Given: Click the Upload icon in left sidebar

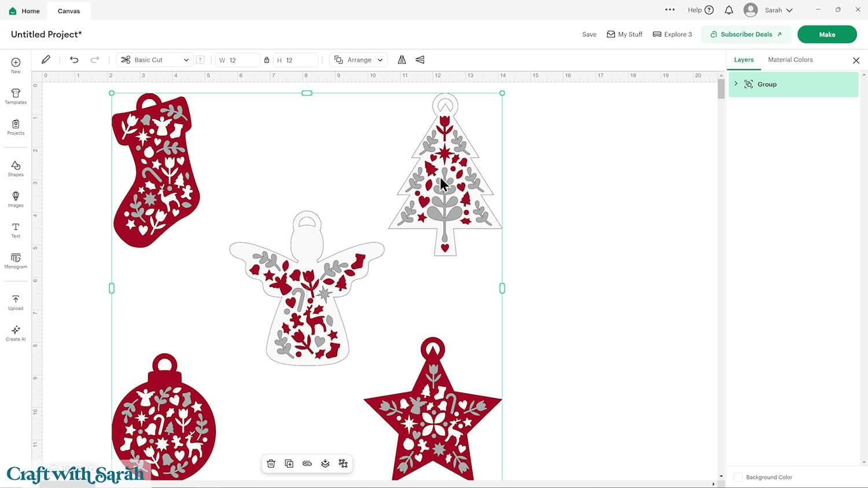Looking at the screenshot, I should pyautogui.click(x=16, y=302).
